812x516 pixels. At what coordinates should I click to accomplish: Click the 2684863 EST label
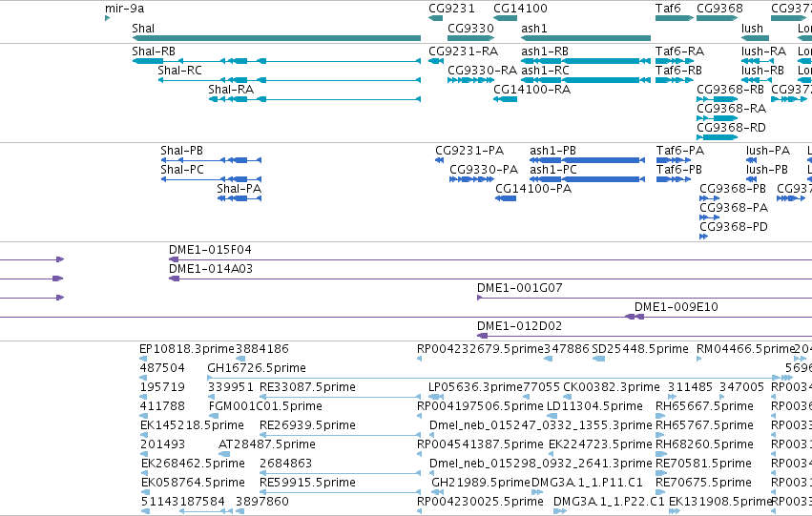pyautogui.click(x=286, y=464)
